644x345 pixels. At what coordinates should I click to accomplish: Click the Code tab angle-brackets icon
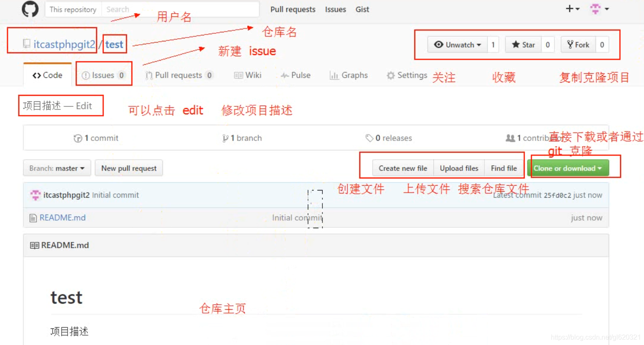(37, 75)
